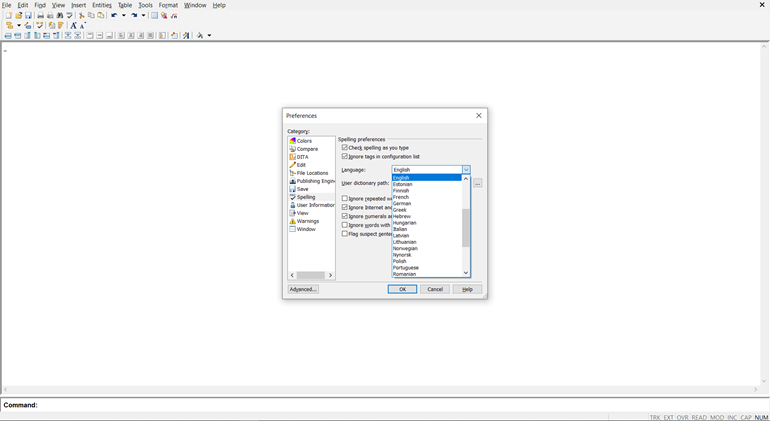Image resolution: width=770 pixels, height=421 pixels.
Task: Click the Redo arrow icon
Action: click(134, 16)
